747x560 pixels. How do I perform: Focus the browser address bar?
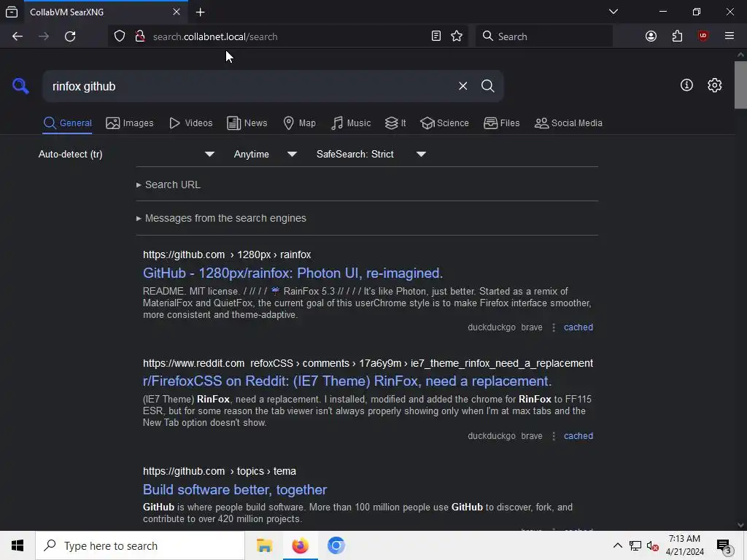point(288,36)
